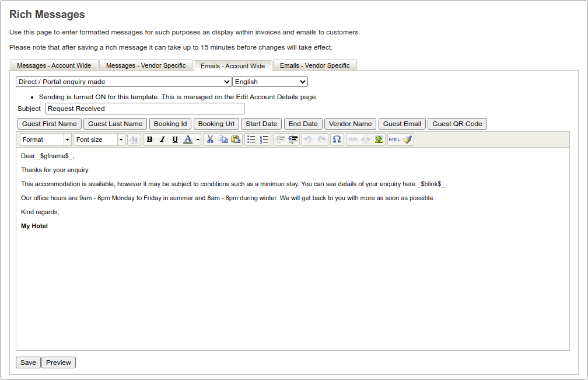This screenshot has width=588, height=380.
Task: Open the text color picker arrow
Action: click(x=198, y=140)
